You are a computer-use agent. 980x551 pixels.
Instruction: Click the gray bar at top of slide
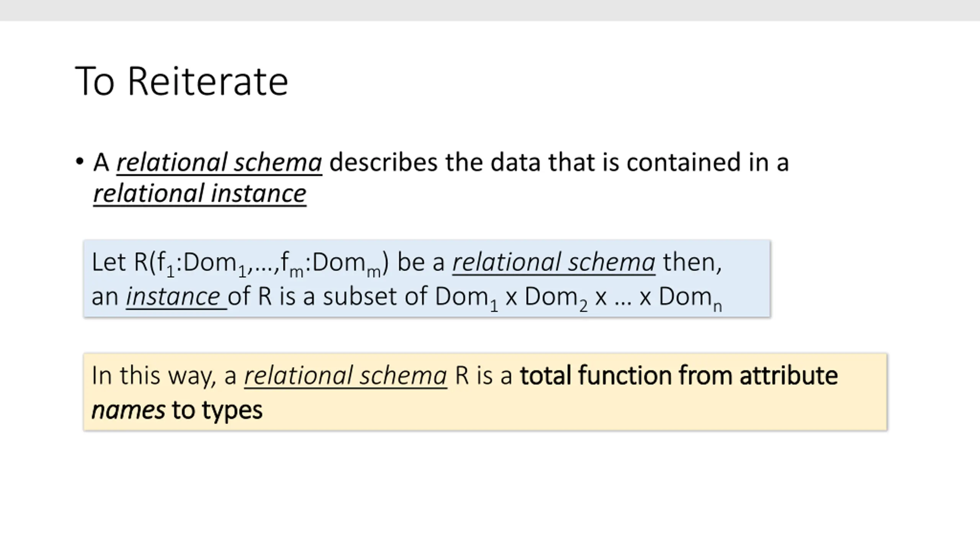pos(490,10)
